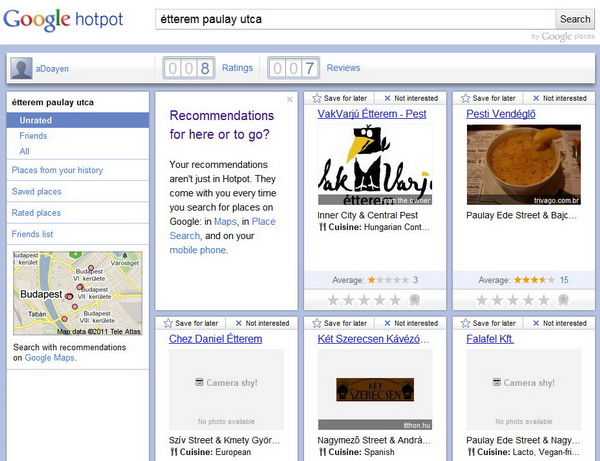Open Rated places
600x461 pixels.
pyautogui.click(x=36, y=213)
